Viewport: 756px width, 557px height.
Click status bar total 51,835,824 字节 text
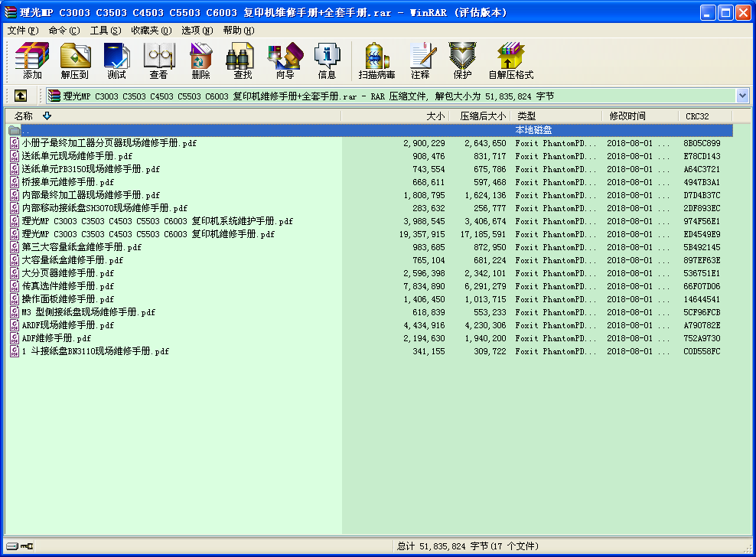(x=468, y=546)
